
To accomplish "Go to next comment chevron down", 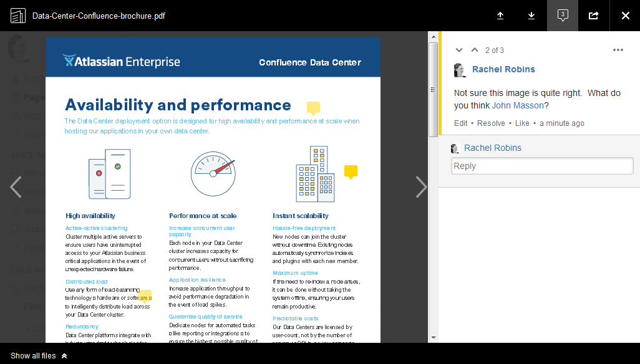I will 459,50.
